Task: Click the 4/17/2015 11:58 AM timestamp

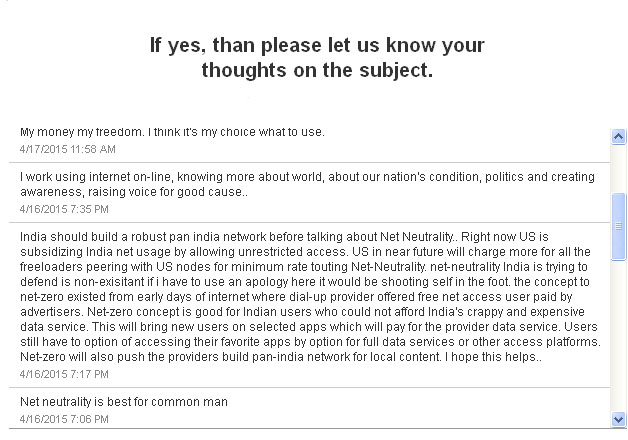Action: (x=68, y=149)
